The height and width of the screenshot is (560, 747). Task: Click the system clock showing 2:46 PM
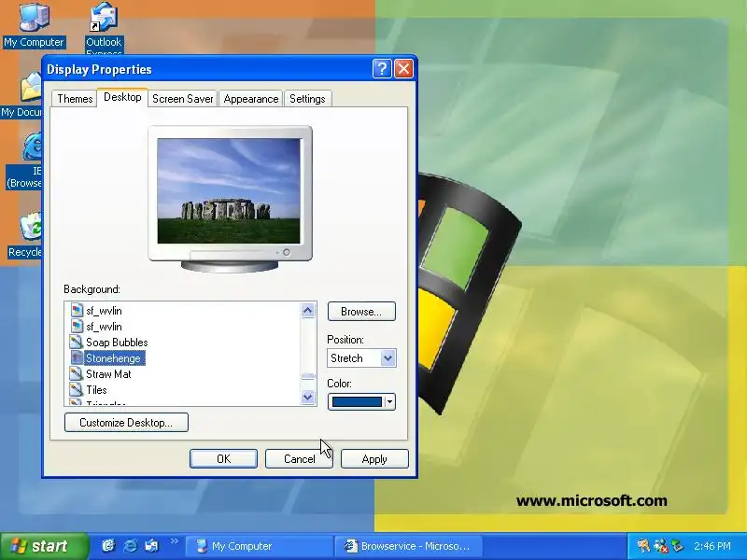pos(712,546)
